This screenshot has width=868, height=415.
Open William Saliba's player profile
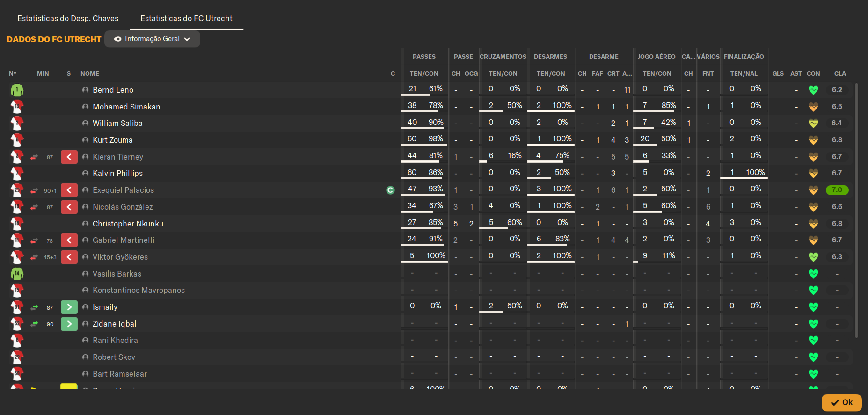coord(117,123)
